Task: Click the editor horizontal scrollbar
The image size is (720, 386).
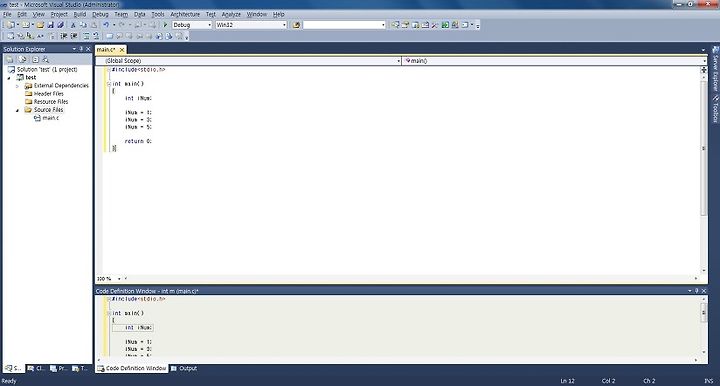Action: point(411,279)
